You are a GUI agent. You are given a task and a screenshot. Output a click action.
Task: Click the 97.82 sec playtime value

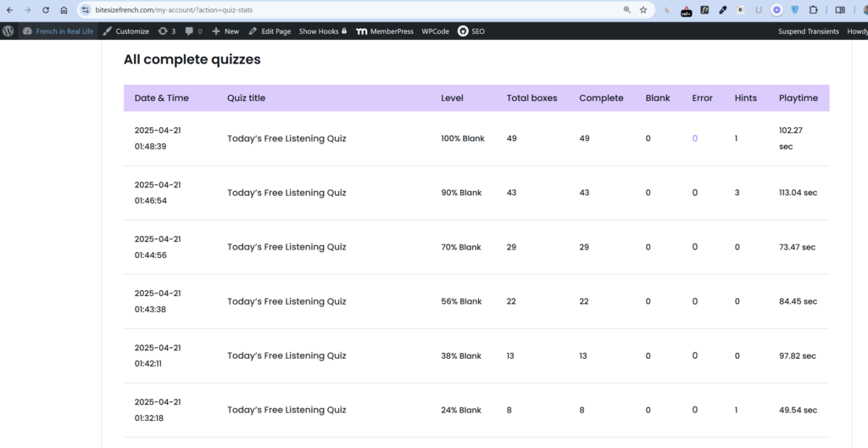[797, 356]
